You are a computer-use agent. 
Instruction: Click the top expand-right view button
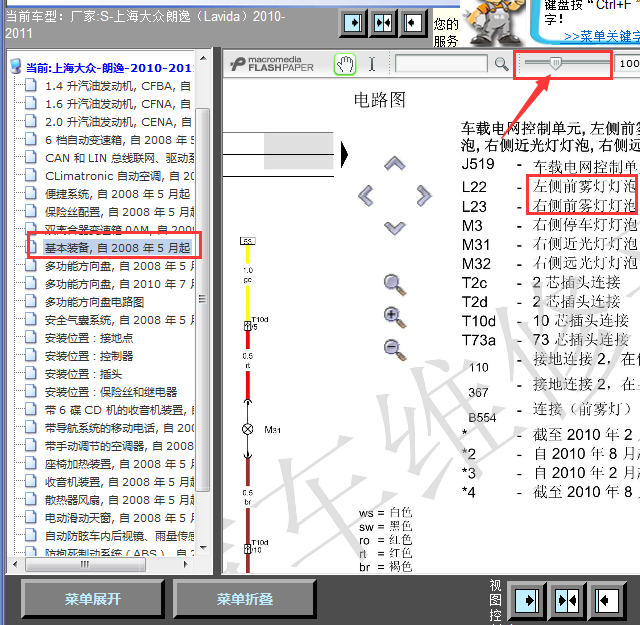click(x=353, y=23)
